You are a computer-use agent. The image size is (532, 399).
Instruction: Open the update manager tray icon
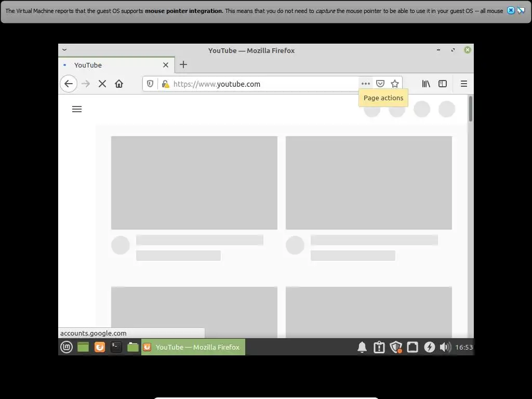pyautogui.click(x=379, y=347)
